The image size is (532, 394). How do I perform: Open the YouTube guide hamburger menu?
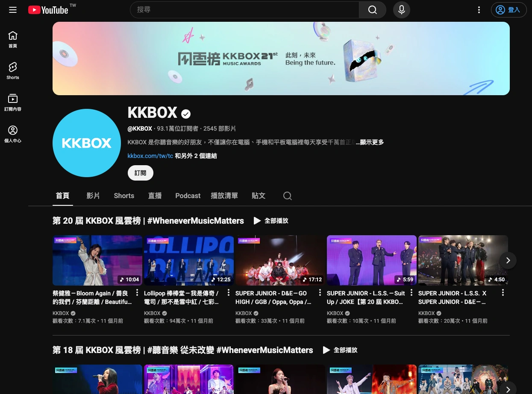click(x=13, y=10)
